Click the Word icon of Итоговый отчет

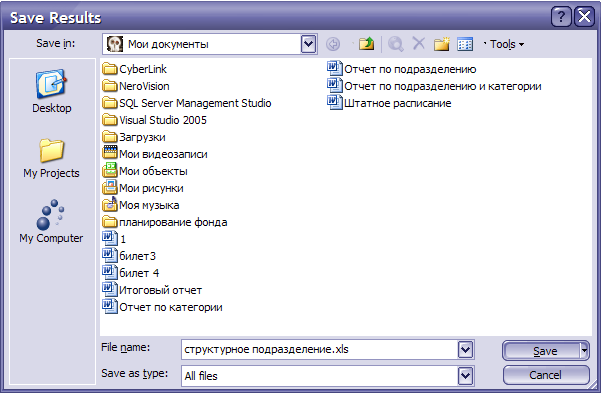pyautogui.click(x=110, y=289)
